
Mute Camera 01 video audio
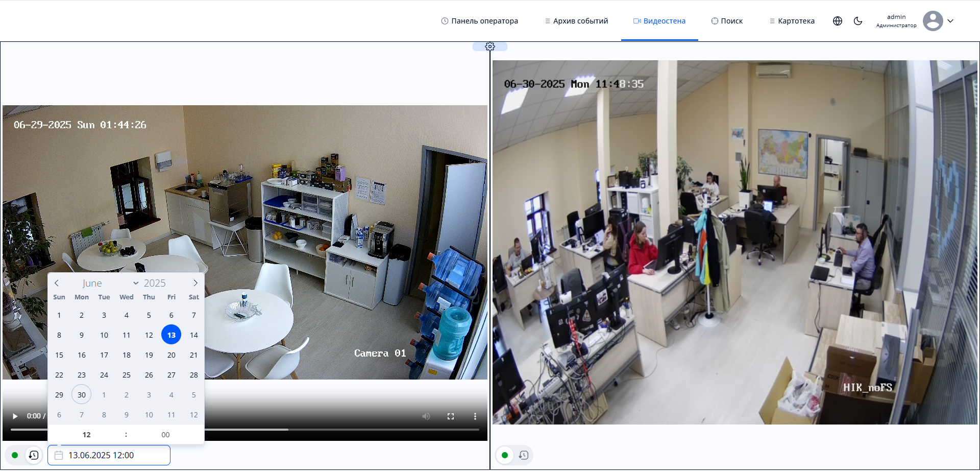click(x=426, y=416)
